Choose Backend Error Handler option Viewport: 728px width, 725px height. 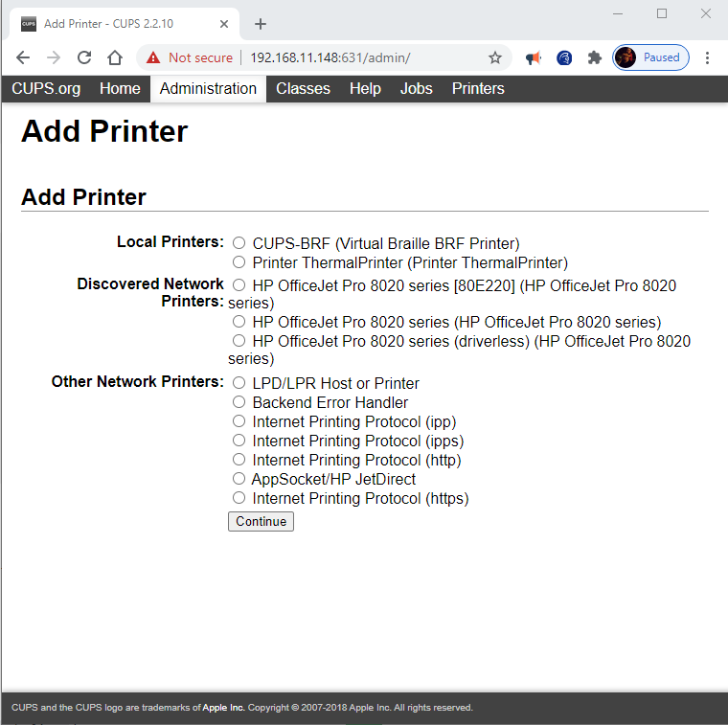point(239,402)
